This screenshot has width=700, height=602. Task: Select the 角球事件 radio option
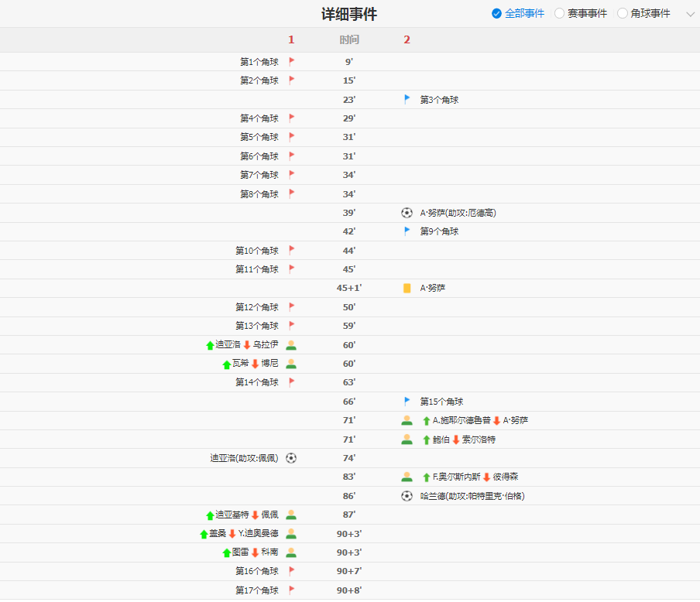pyautogui.click(x=643, y=14)
